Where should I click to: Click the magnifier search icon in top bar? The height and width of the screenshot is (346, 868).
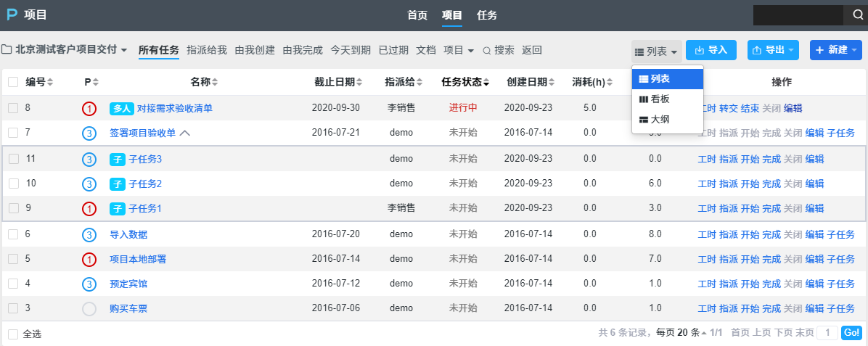857,15
